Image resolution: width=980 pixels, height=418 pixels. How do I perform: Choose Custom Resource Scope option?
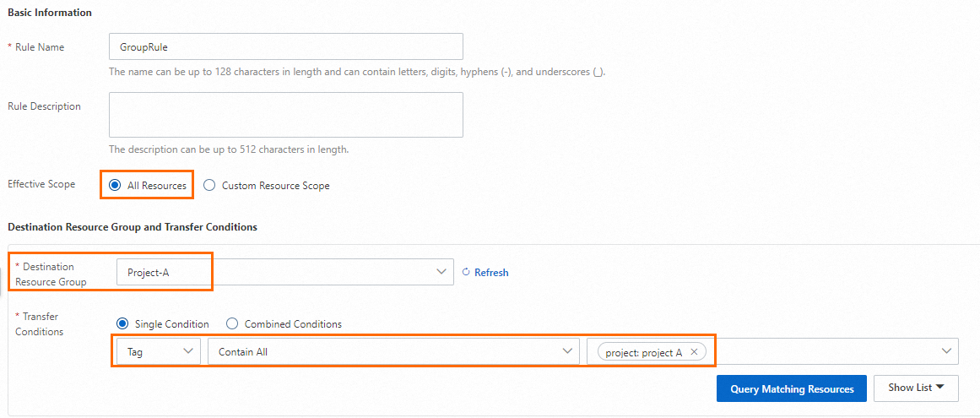[x=209, y=186]
